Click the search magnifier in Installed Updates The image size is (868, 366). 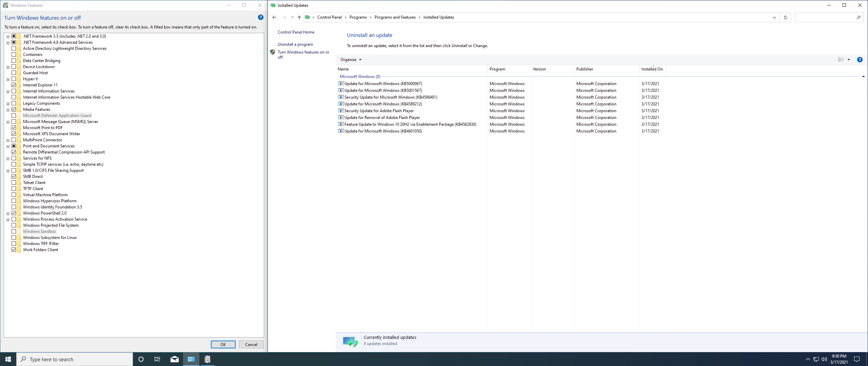point(859,17)
